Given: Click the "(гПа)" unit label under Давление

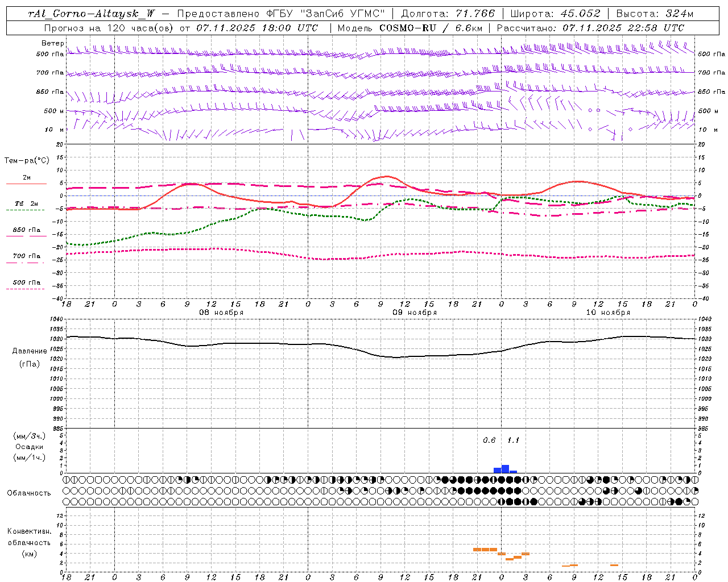Looking at the screenshot, I should tap(30, 364).
